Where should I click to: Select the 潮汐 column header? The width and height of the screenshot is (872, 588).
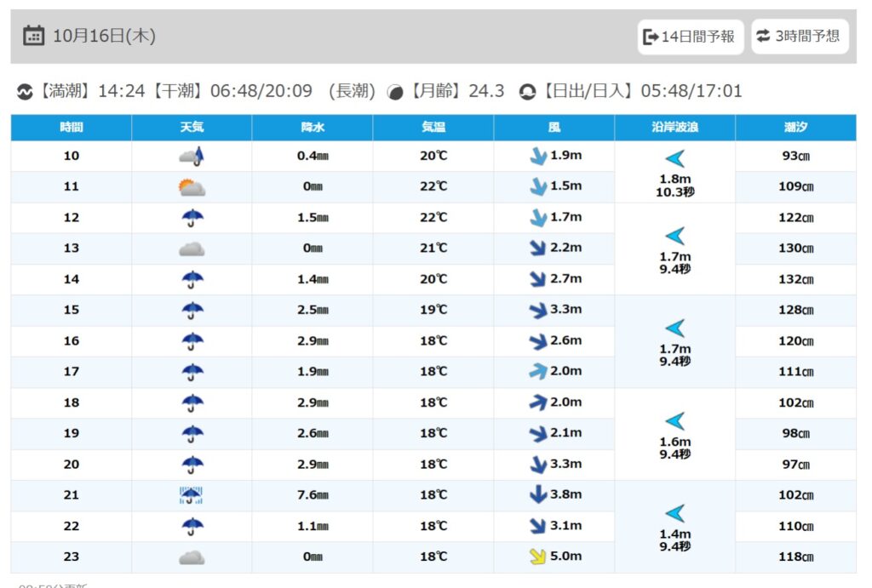[795, 128]
